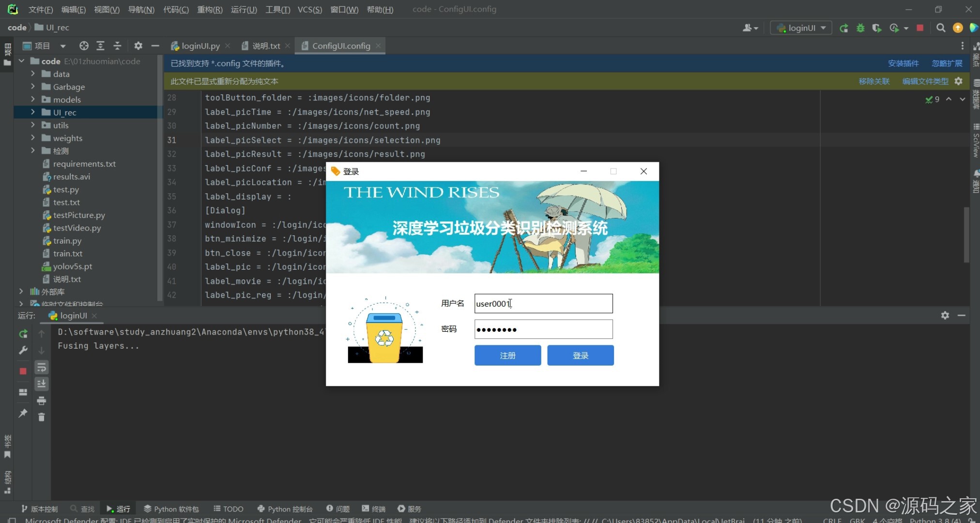Click the rerun loginUI icon in run panel
Viewport: 980px width, 523px height.
[23, 334]
